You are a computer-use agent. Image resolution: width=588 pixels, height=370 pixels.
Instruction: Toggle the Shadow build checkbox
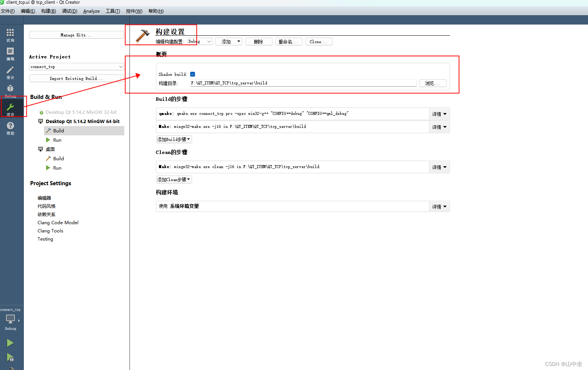[x=193, y=74]
